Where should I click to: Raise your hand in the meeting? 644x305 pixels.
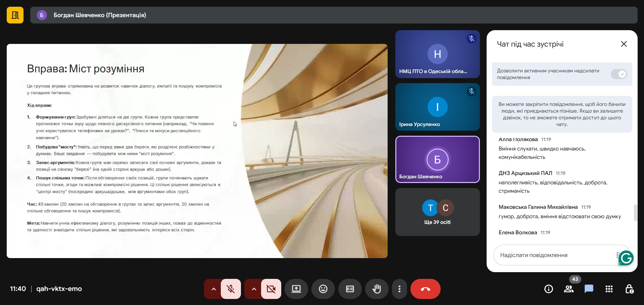[x=377, y=289]
